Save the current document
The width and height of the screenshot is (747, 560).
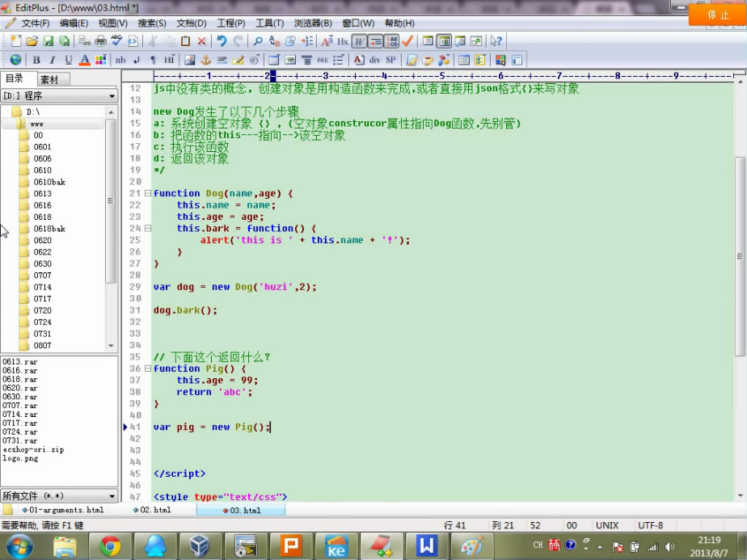pos(49,41)
